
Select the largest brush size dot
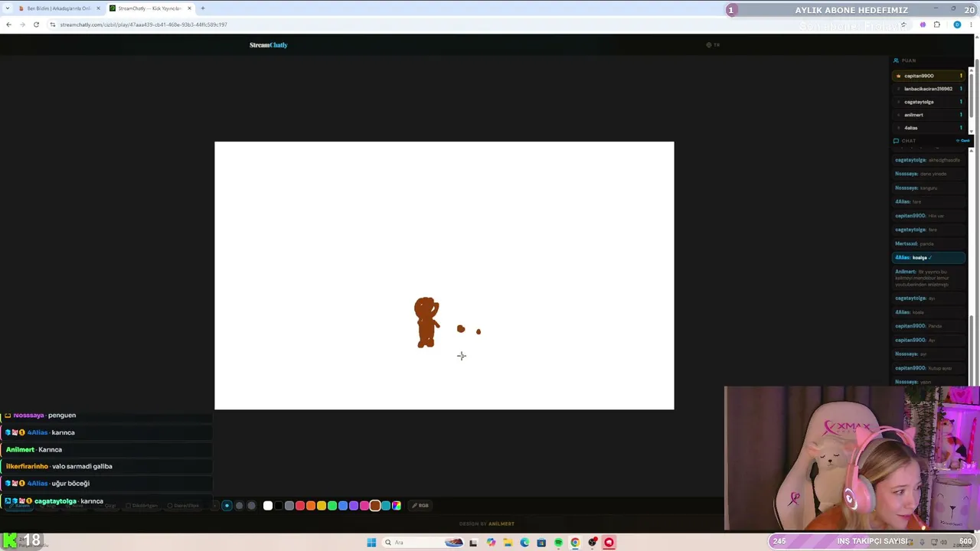click(251, 505)
